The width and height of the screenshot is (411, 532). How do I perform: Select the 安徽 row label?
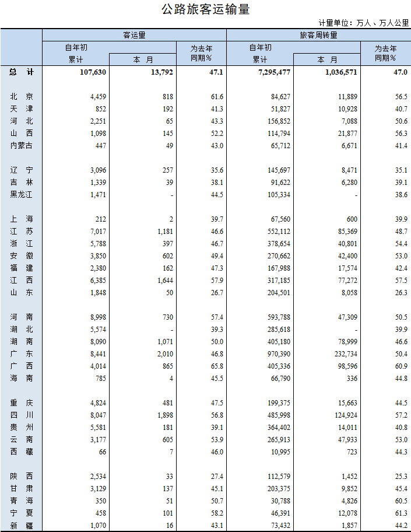coord(22,256)
